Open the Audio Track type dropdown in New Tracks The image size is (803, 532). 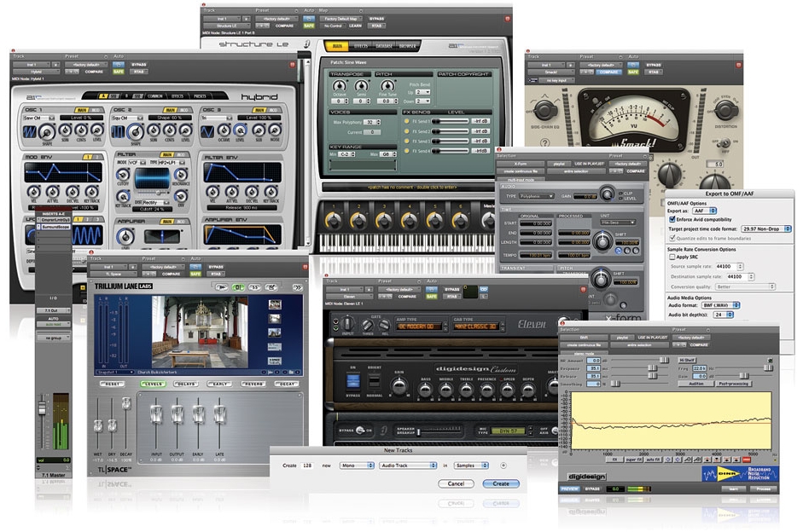click(408, 465)
